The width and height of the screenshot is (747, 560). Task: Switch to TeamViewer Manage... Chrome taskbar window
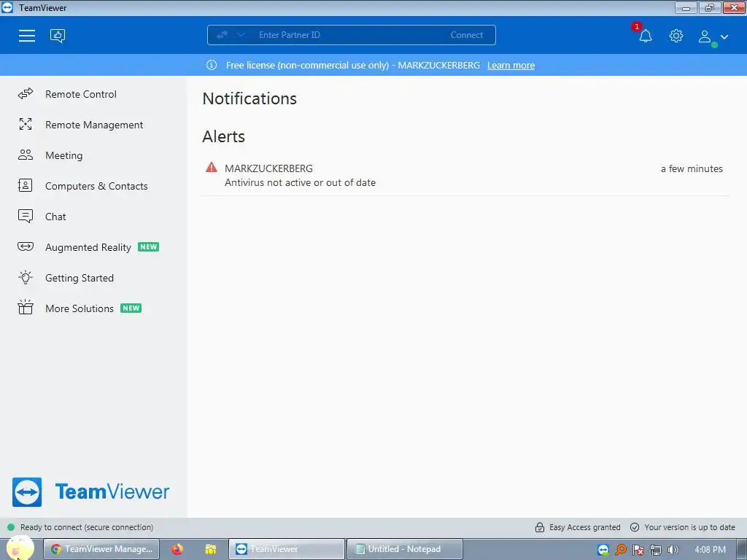pyautogui.click(x=101, y=549)
